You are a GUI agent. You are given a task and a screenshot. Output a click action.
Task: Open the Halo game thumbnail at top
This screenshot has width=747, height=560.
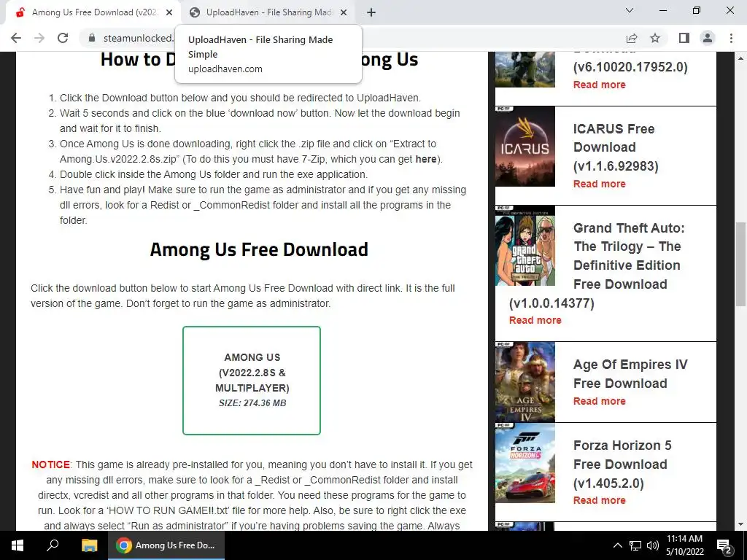coord(525,69)
